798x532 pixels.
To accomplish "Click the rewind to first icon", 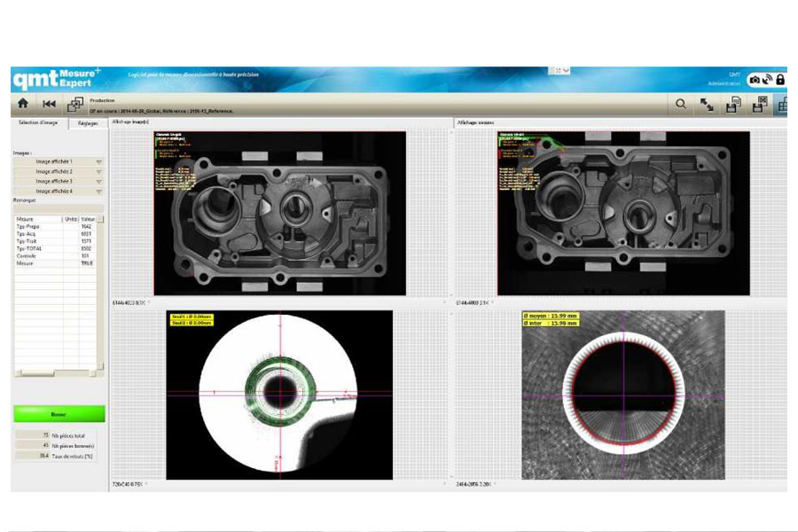I will (x=50, y=105).
